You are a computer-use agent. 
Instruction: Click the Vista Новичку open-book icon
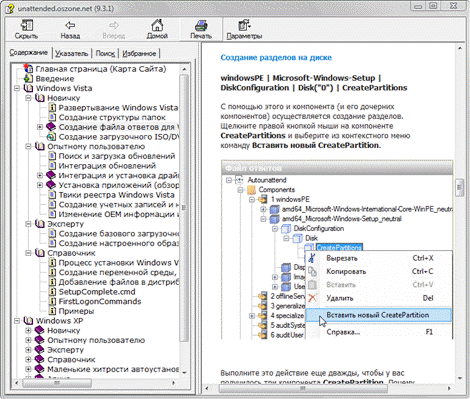click(40, 98)
